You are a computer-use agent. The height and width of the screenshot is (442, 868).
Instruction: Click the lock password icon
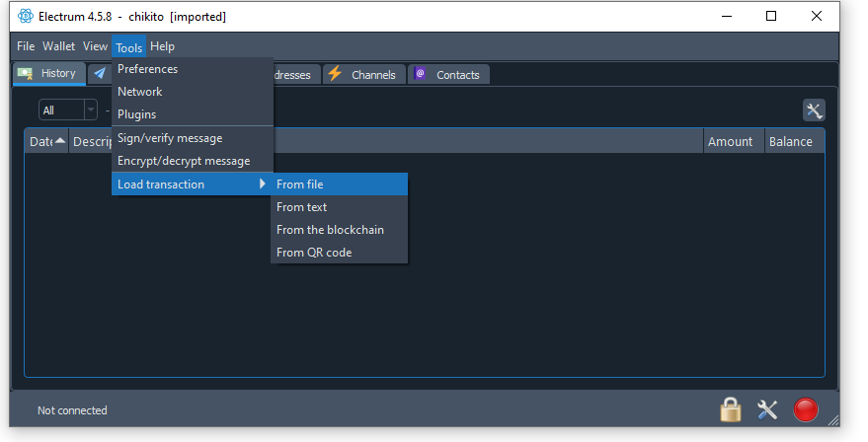tap(730, 409)
